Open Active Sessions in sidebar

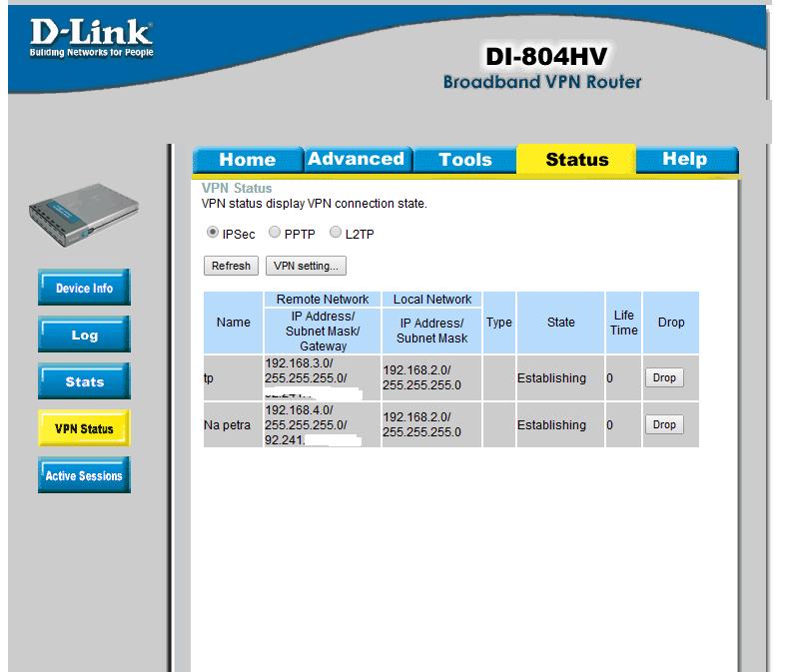coord(84,475)
